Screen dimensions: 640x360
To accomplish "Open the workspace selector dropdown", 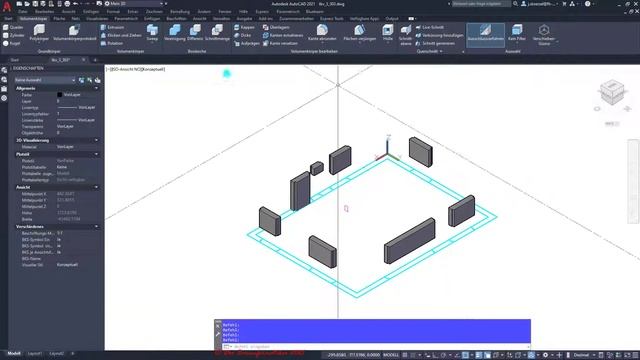I will (x=134, y=4).
